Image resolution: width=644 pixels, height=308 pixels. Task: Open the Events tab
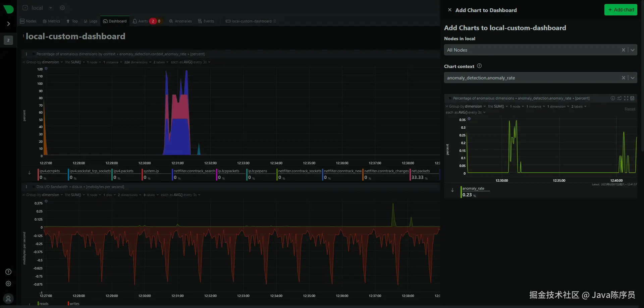pos(206,21)
